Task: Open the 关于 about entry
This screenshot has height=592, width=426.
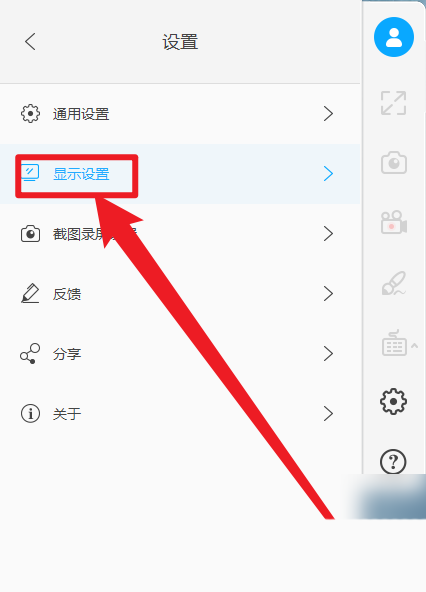Action: (x=180, y=414)
